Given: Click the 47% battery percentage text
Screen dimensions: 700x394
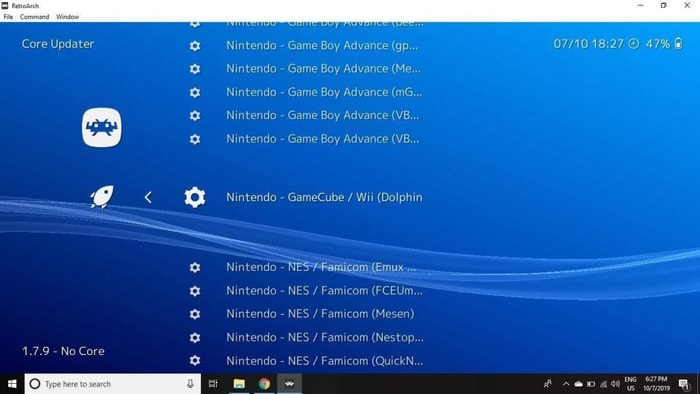Looking at the screenshot, I should point(658,44).
